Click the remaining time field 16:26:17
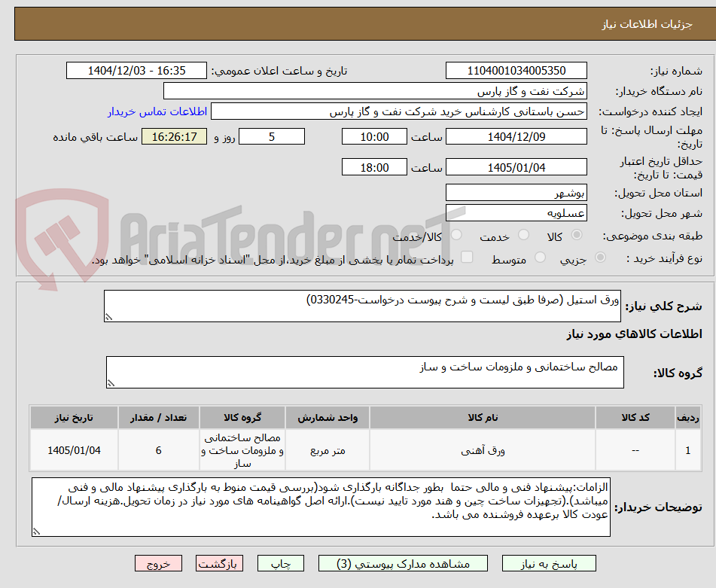 pos(174,136)
